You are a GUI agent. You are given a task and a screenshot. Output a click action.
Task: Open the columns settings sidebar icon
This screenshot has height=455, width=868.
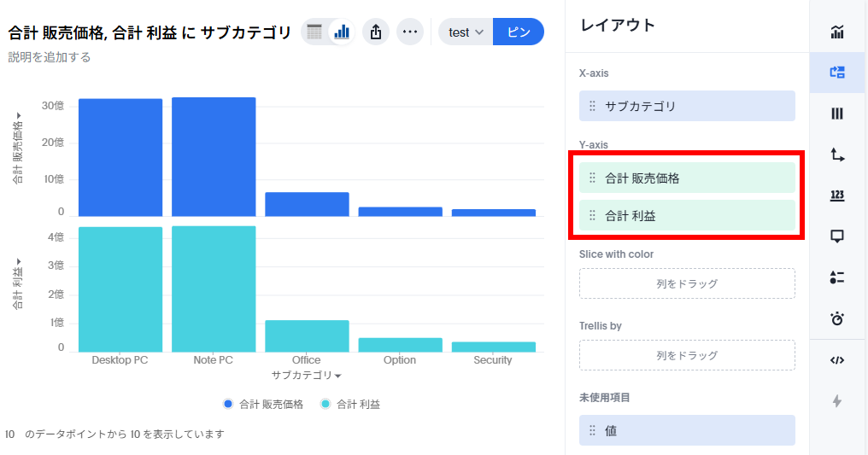[x=837, y=114]
